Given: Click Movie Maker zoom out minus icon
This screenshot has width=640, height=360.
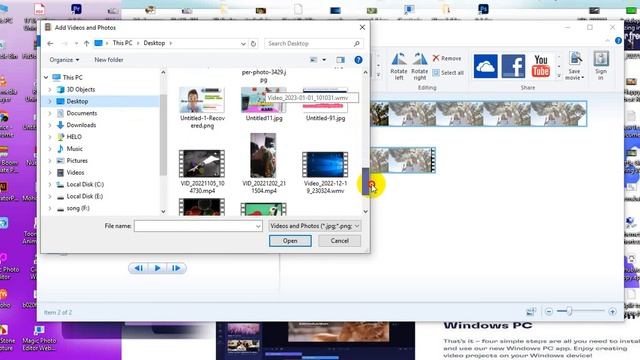Looking at the screenshot, I should tap(549, 312).
